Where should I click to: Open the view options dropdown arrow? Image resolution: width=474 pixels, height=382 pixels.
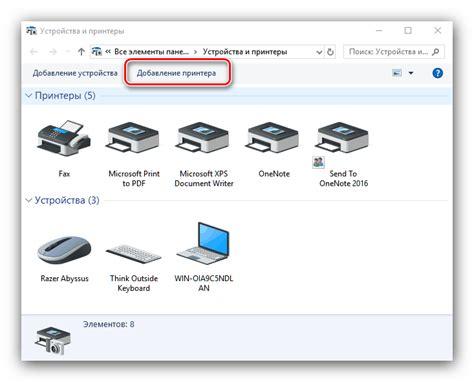coord(411,73)
